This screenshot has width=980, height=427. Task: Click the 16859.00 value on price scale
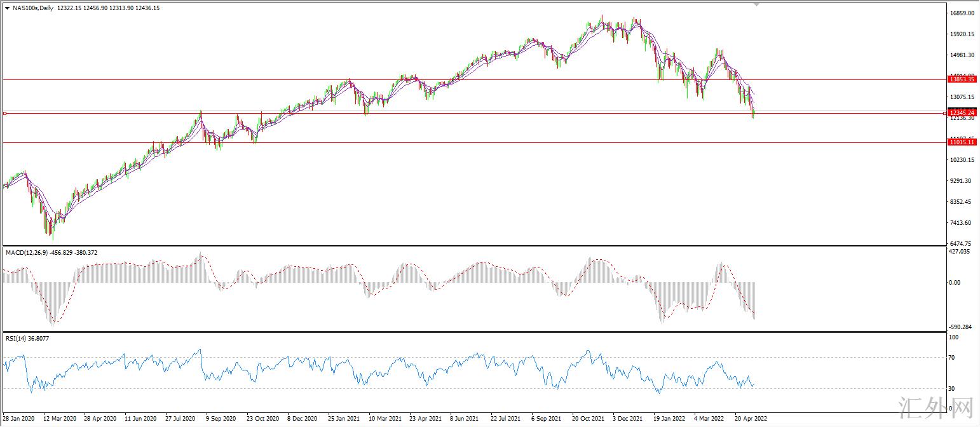point(962,13)
